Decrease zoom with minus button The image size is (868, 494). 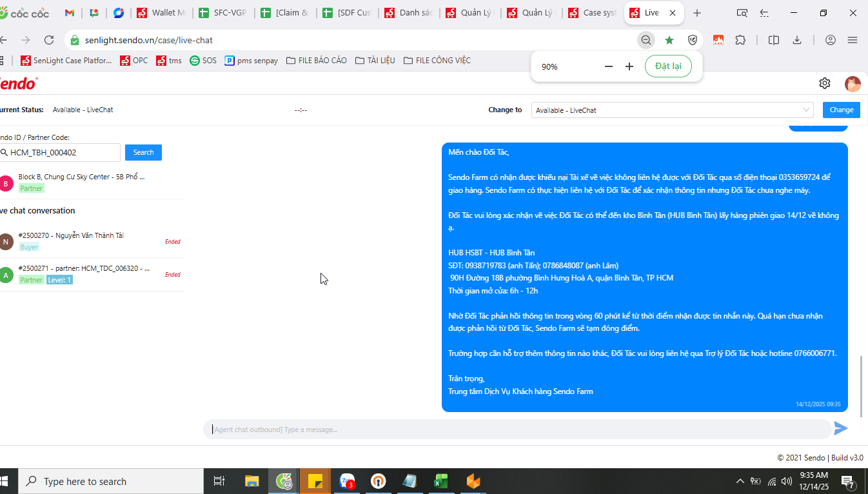point(609,66)
